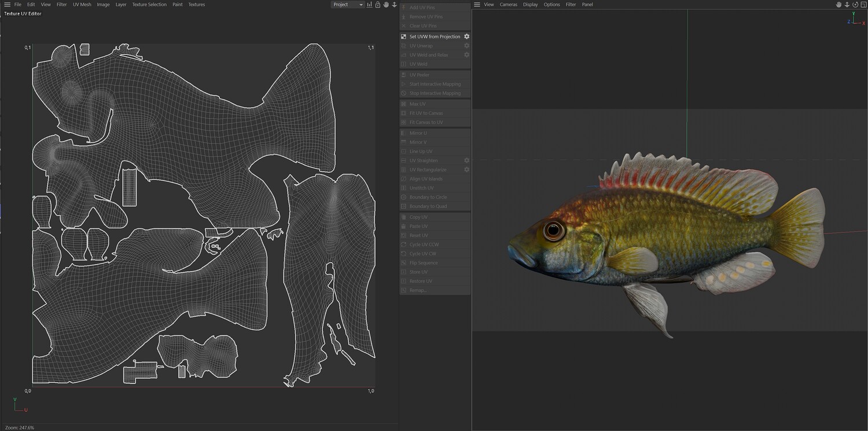Click the Max UV command

(435, 104)
